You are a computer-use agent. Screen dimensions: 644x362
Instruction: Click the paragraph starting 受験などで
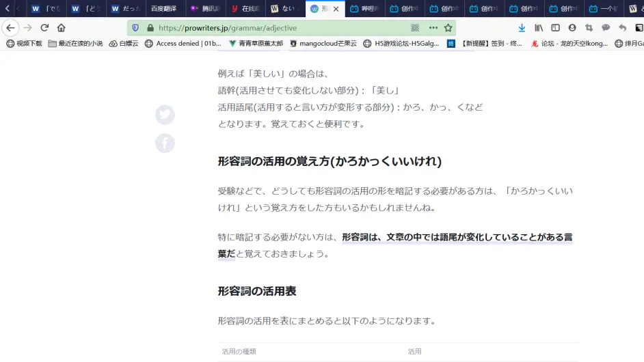(395, 199)
